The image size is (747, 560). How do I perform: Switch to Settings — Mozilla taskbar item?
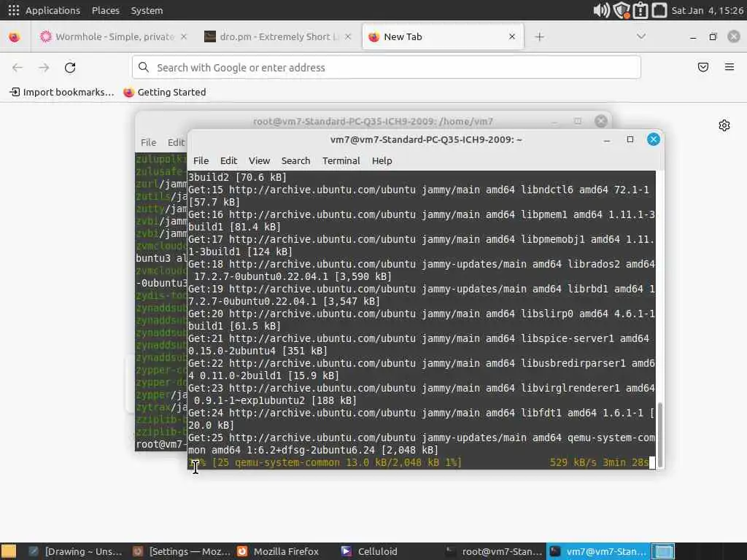coord(182,551)
